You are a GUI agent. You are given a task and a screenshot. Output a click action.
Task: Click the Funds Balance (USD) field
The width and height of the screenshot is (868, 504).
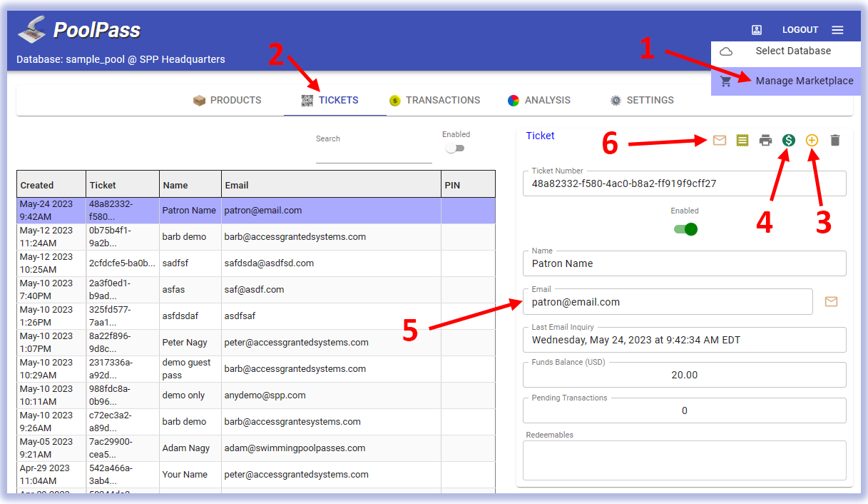685,375
